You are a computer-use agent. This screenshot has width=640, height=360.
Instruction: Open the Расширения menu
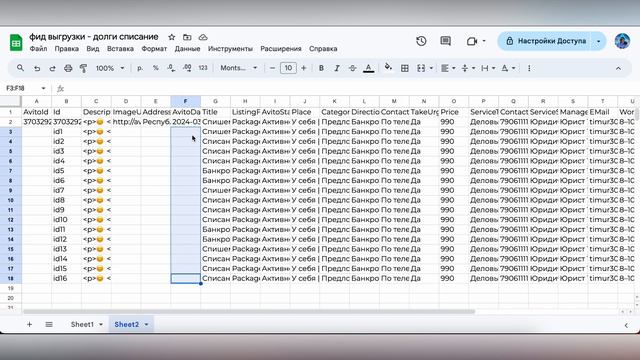coord(281,49)
